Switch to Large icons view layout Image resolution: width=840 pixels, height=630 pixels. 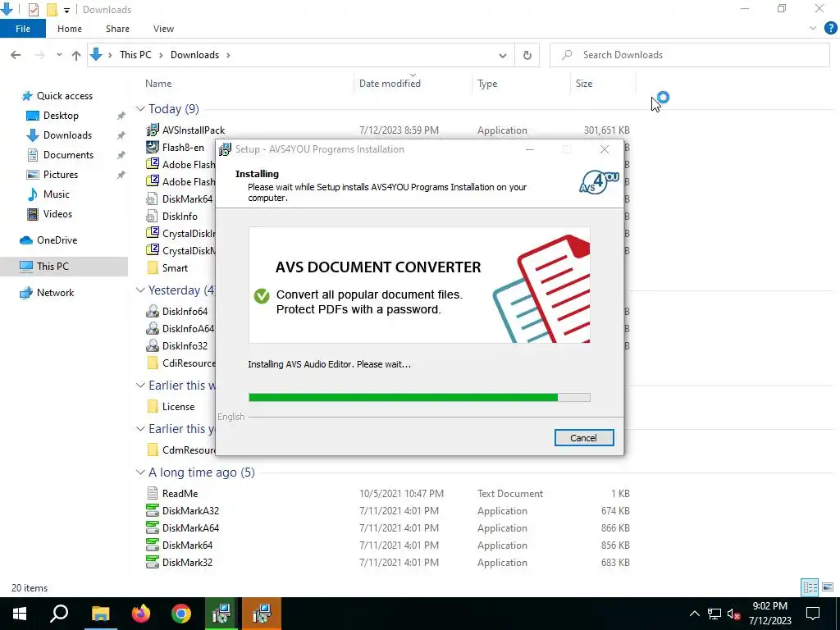[x=828, y=587]
